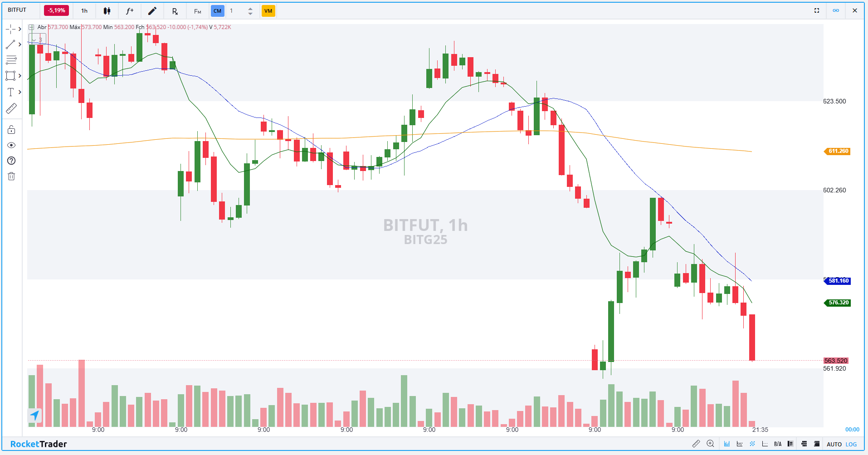Open the 1h timeframe selector
Viewport: 868px width, 455px height.
[84, 11]
